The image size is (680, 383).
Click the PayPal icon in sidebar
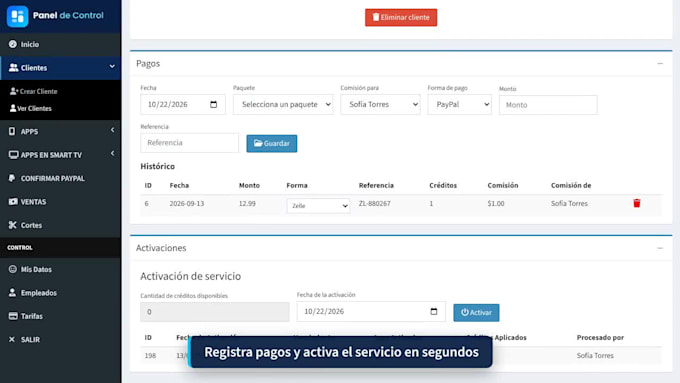(12, 178)
